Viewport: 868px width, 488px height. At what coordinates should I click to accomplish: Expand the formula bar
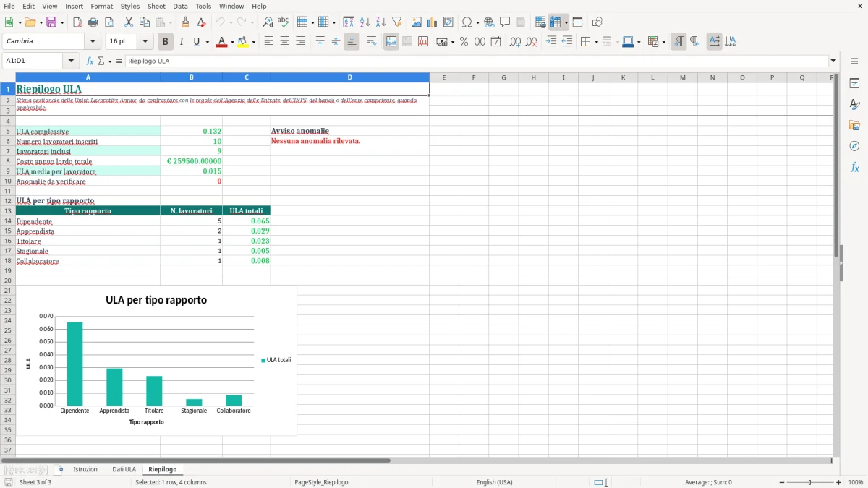point(833,61)
